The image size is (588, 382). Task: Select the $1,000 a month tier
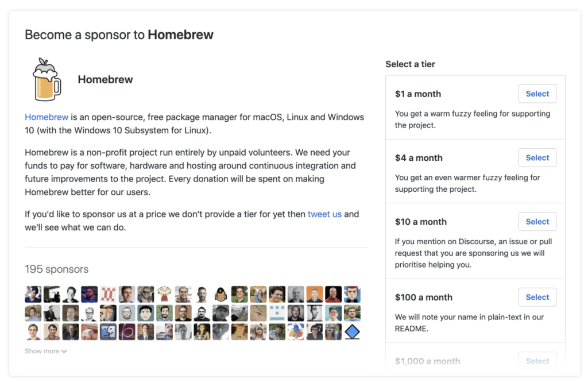(x=537, y=361)
